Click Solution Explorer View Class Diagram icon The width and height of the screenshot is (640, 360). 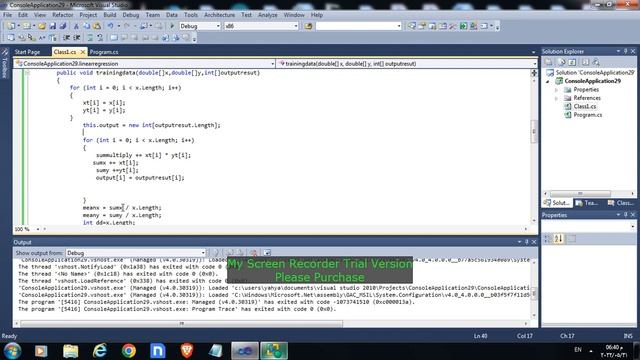click(596, 62)
